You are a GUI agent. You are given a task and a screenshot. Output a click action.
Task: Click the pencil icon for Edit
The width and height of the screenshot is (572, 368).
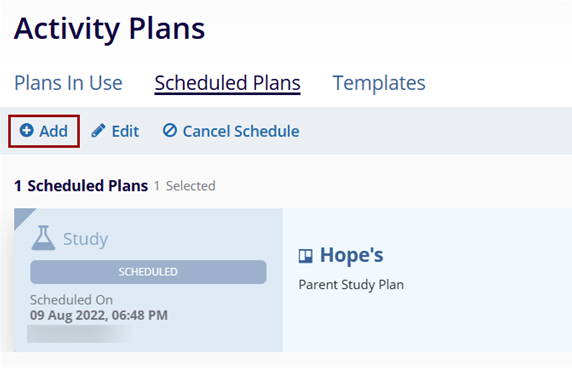[98, 131]
